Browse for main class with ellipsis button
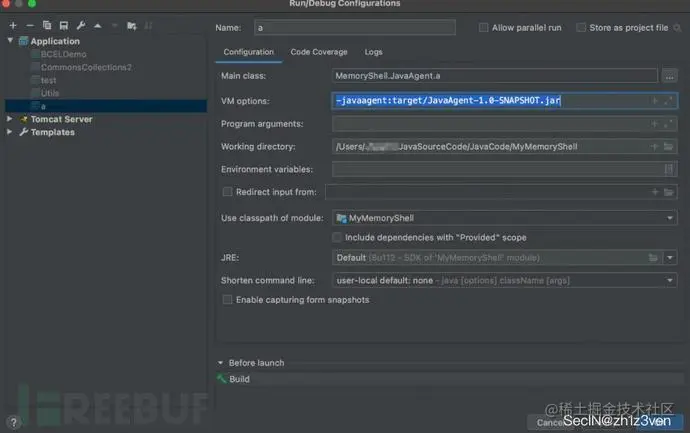This screenshot has width=690, height=433. point(669,76)
